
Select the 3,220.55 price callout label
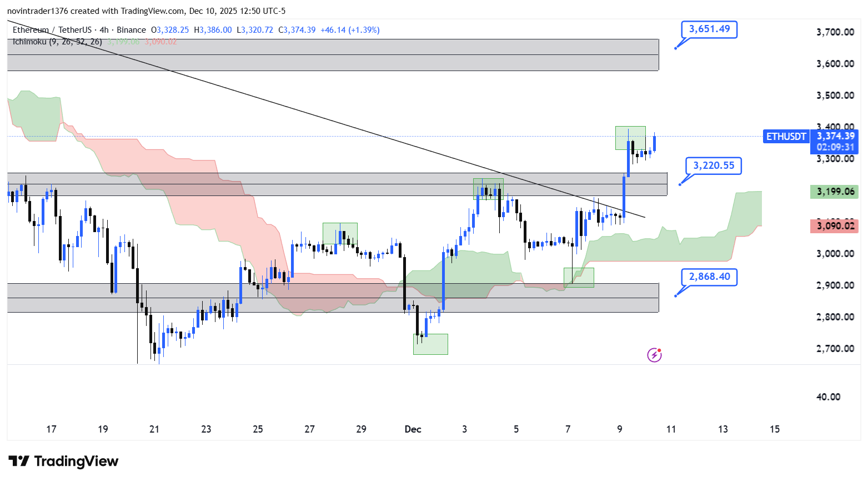tap(714, 165)
